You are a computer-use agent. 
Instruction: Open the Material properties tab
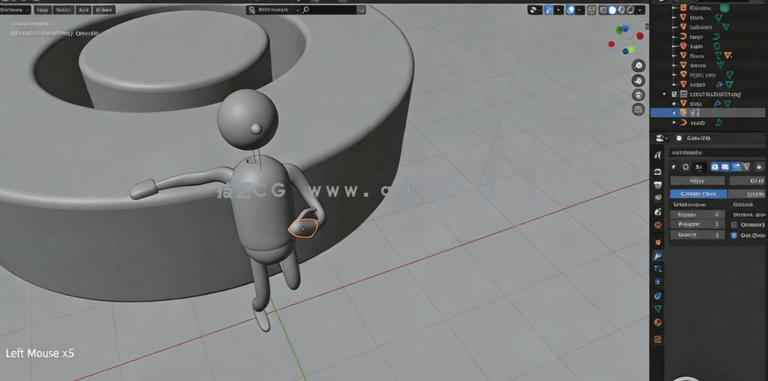[x=658, y=323]
